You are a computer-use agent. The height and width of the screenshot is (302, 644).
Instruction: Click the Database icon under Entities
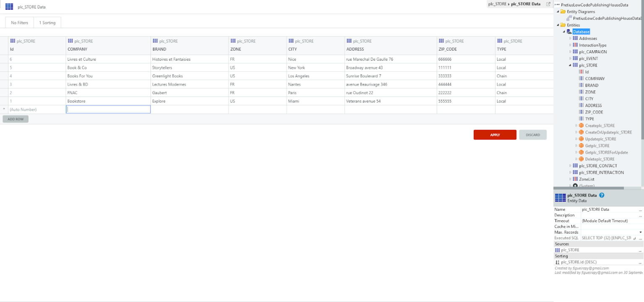click(570, 31)
